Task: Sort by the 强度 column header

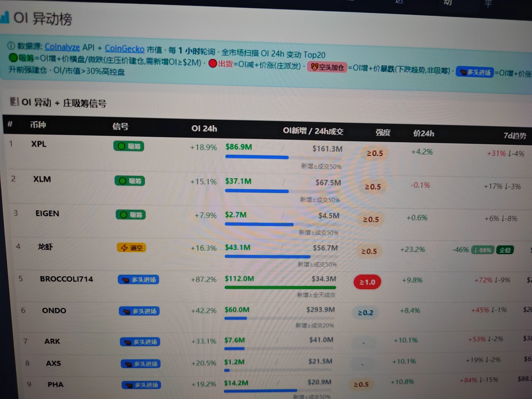Action: click(383, 133)
